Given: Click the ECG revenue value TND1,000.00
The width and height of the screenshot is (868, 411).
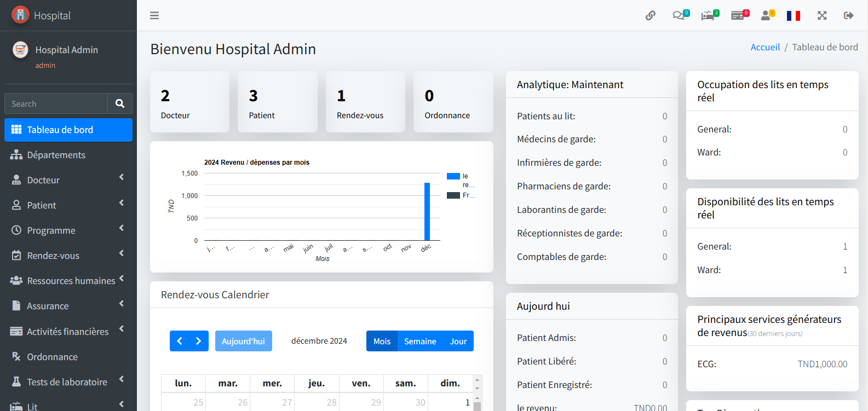Looking at the screenshot, I should pyautogui.click(x=822, y=364).
